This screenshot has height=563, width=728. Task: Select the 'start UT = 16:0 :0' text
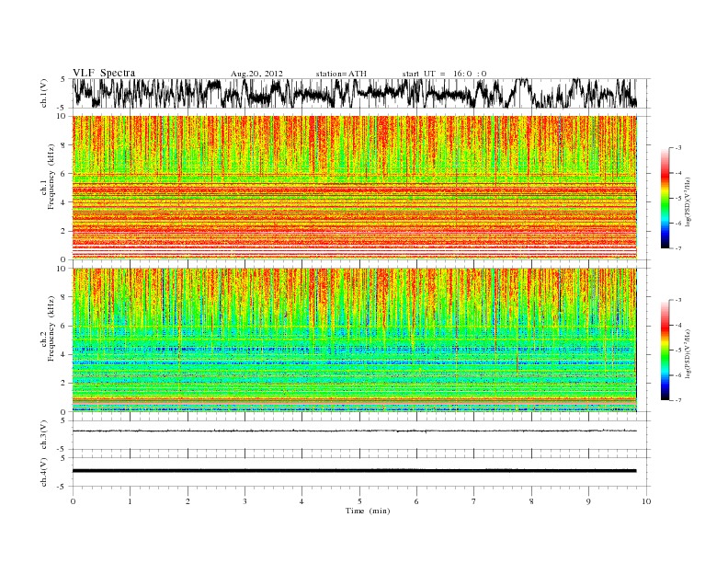(444, 74)
